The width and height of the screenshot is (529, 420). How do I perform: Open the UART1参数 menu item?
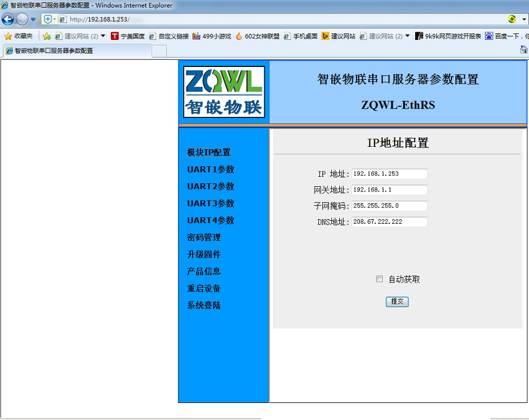tap(210, 169)
